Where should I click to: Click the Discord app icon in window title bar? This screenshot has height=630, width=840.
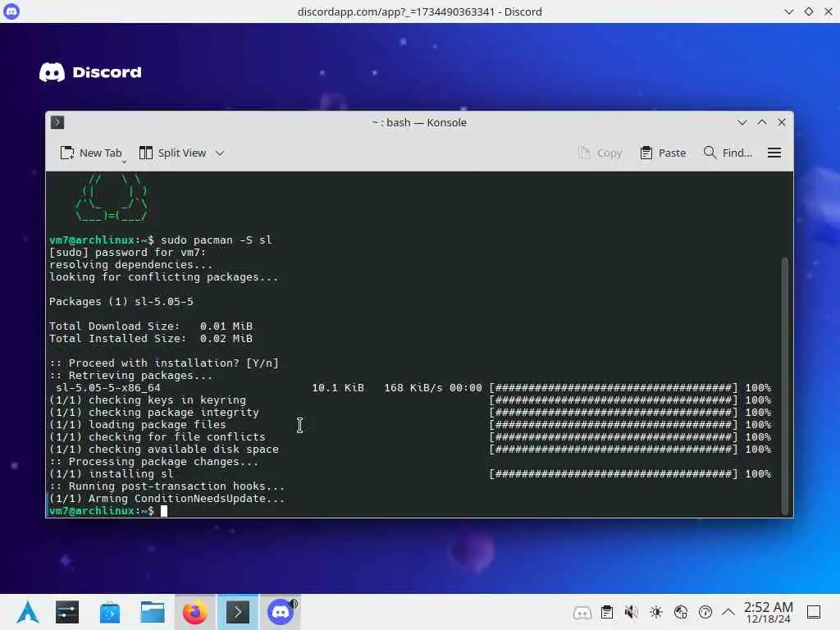pos(11,11)
